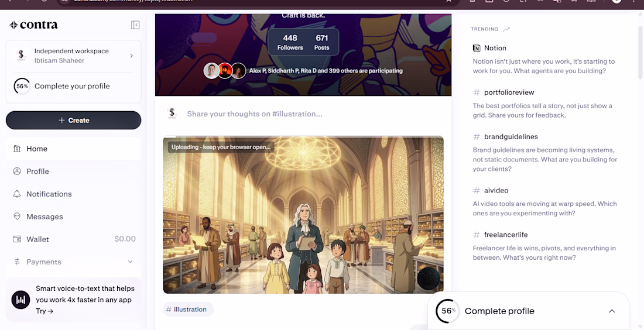
Task: Click the 671 Posts count
Action: pyautogui.click(x=321, y=42)
